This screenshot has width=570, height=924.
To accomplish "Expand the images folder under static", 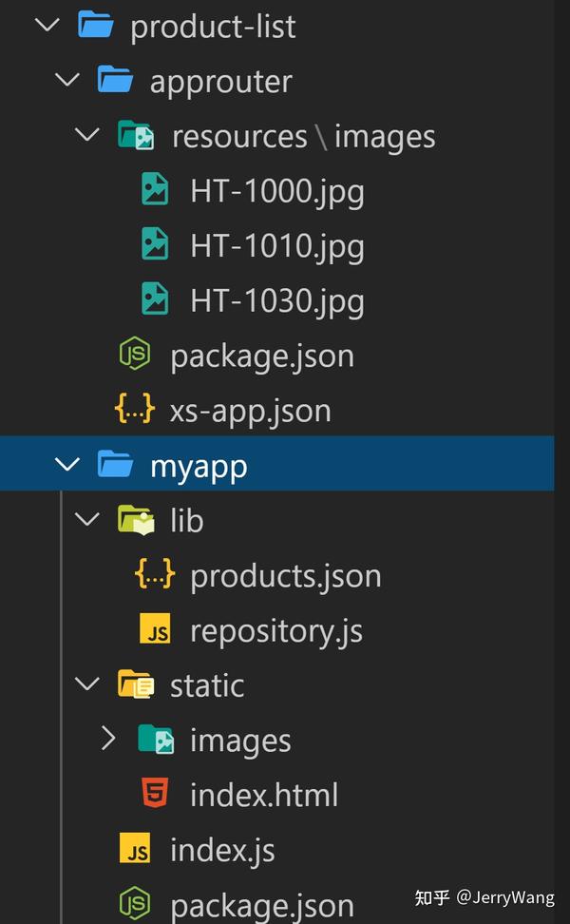I will 108,739.
